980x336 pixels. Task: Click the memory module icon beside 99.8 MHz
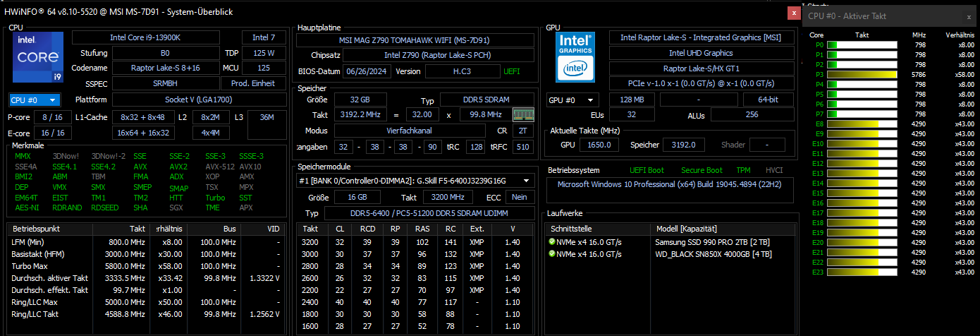click(522, 114)
